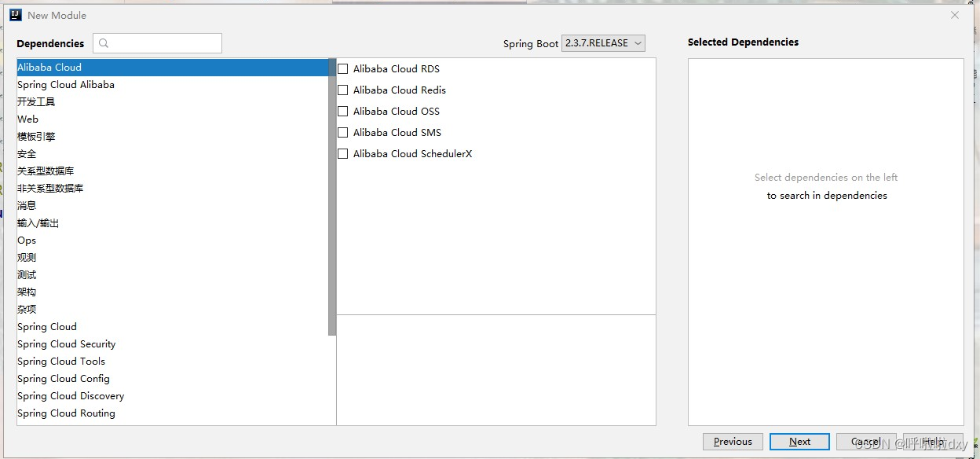Enable the Alibaba Cloud Redis checkbox
This screenshot has width=980, height=459.
click(x=342, y=90)
